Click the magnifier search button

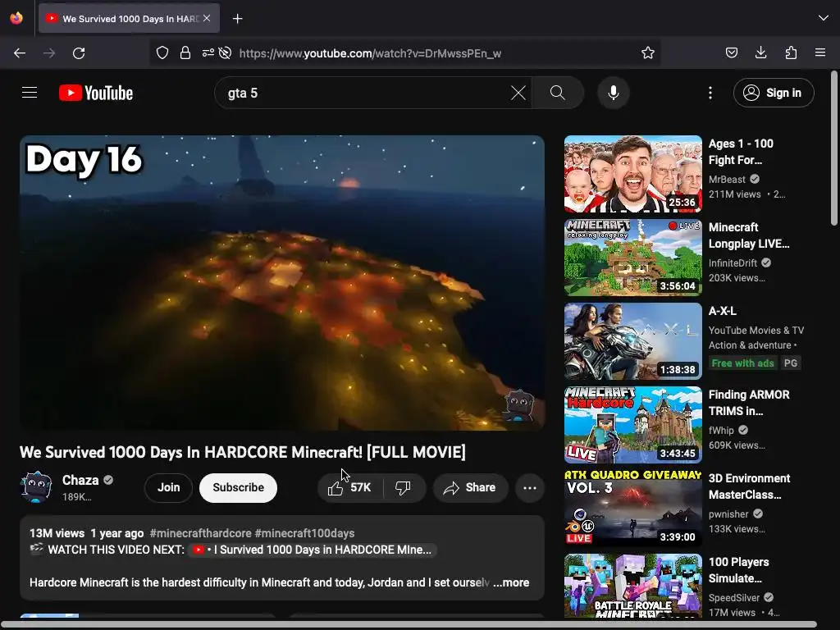coord(558,93)
